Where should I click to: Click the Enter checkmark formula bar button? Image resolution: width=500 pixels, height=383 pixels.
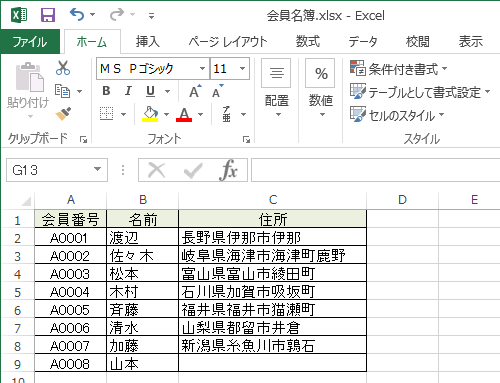click(x=193, y=170)
